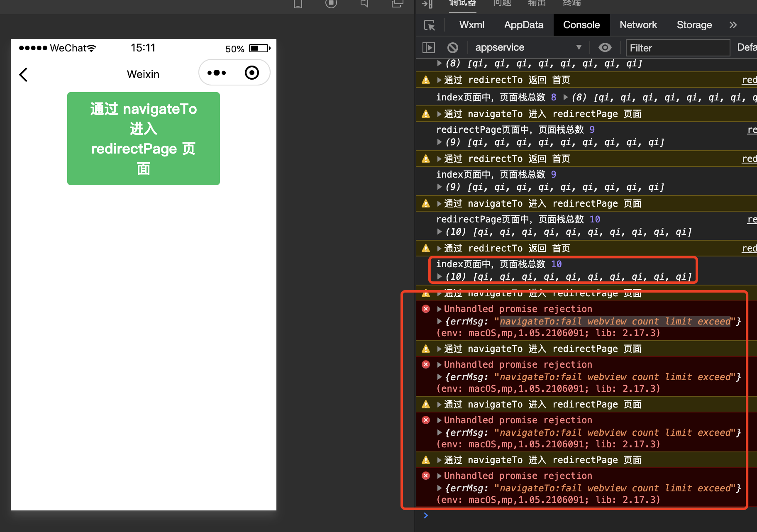The image size is (757, 532).
Task: Open the source link on the topmost redirectTo warning
Action: point(750,80)
